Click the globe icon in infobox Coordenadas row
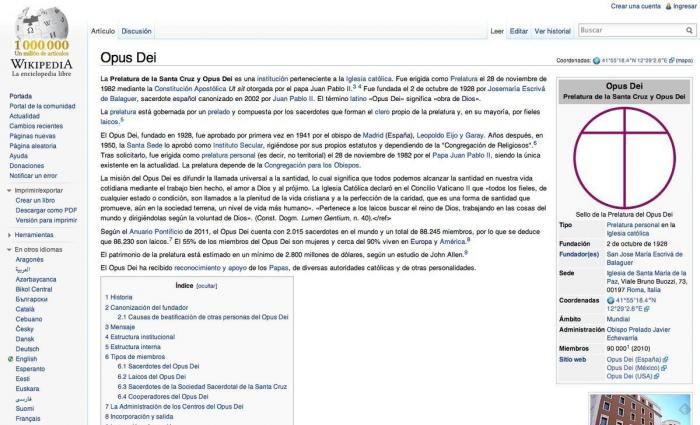 (610, 300)
